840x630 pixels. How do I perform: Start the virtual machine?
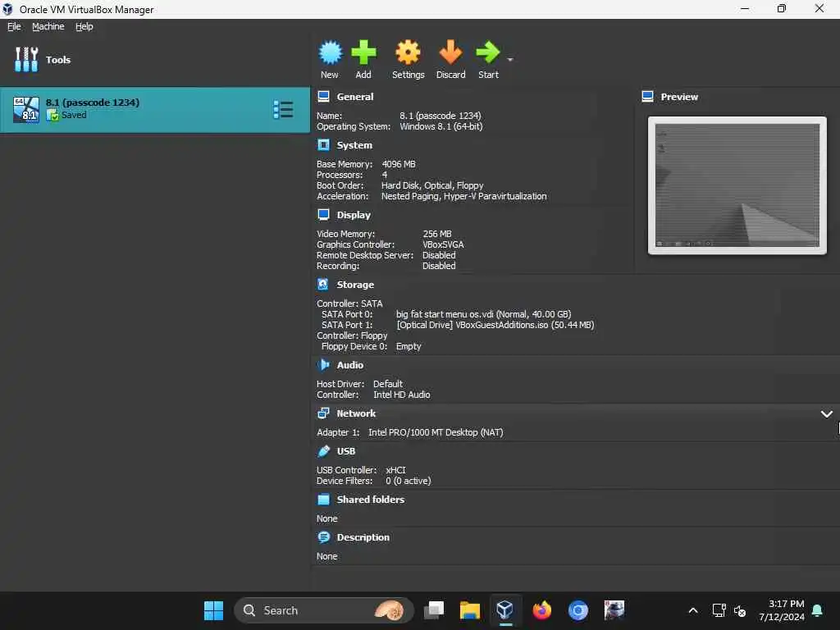[488, 52]
